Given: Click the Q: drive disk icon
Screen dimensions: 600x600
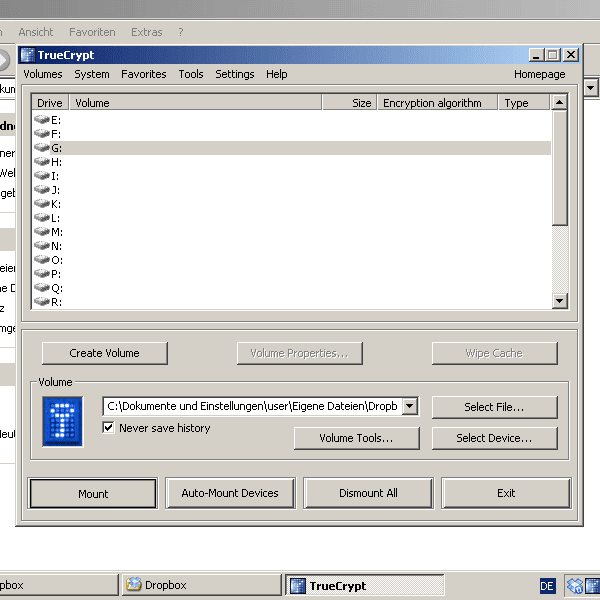Looking at the screenshot, I should tap(42, 288).
